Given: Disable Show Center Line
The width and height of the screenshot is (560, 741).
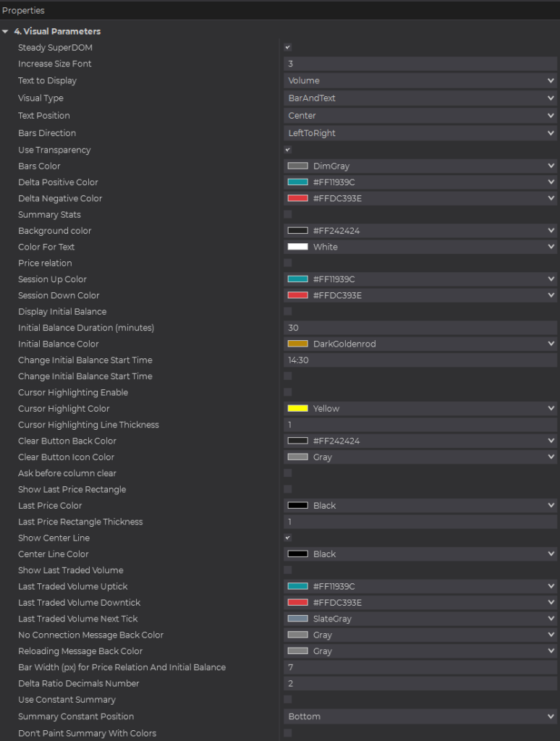Looking at the screenshot, I should (287, 538).
